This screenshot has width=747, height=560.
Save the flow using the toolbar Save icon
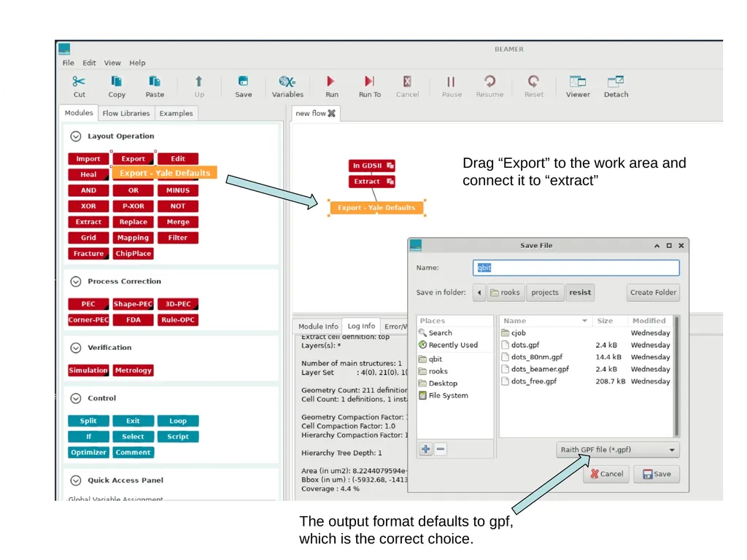(243, 82)
